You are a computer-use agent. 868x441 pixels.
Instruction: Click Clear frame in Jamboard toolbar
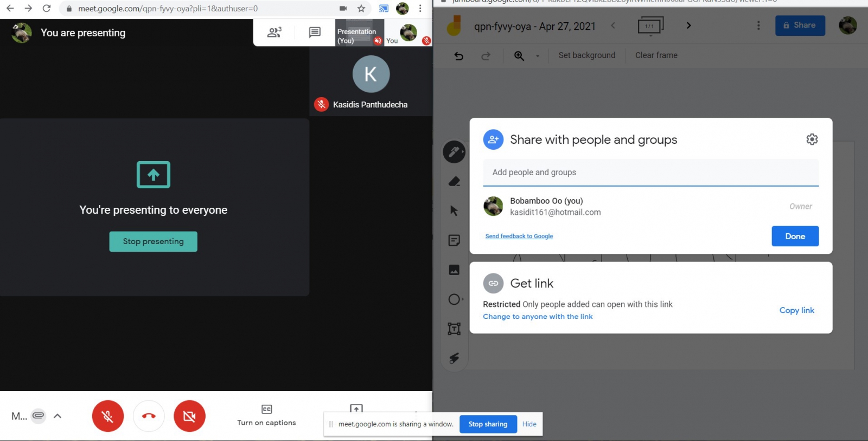(x=656, y=55)
